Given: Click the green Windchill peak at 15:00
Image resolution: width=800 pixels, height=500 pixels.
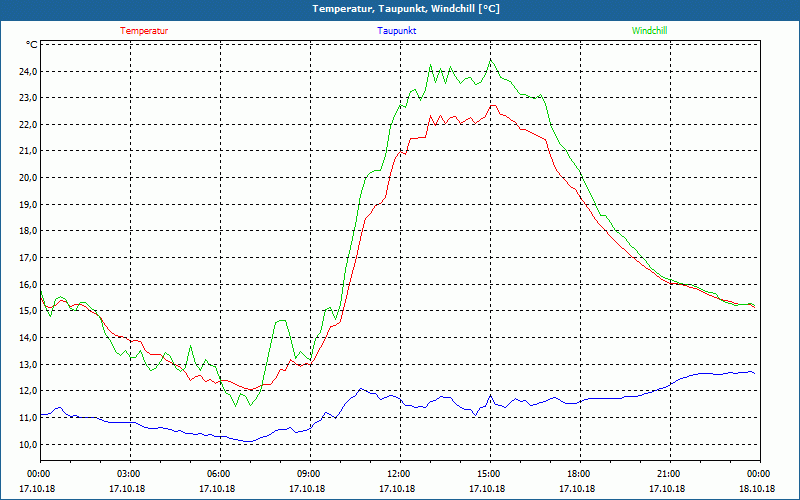Looking at the screenshot, I should click(x=490, y=60).
